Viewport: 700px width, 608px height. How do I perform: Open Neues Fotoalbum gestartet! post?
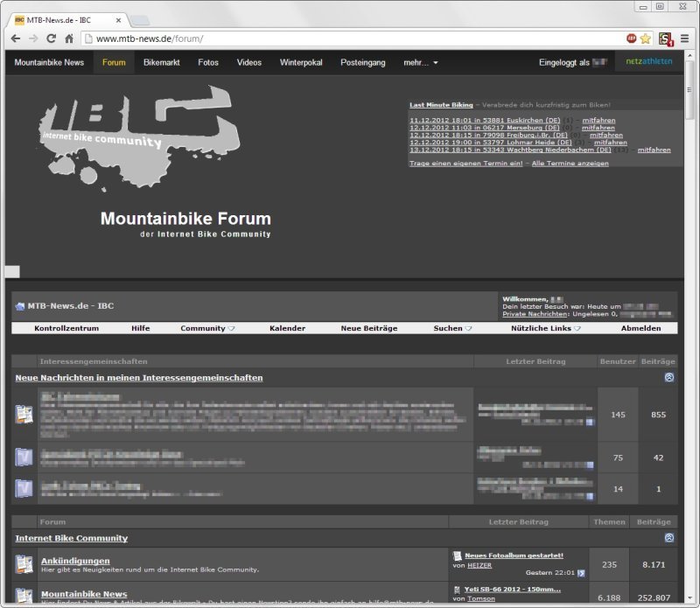coord(514,556)
